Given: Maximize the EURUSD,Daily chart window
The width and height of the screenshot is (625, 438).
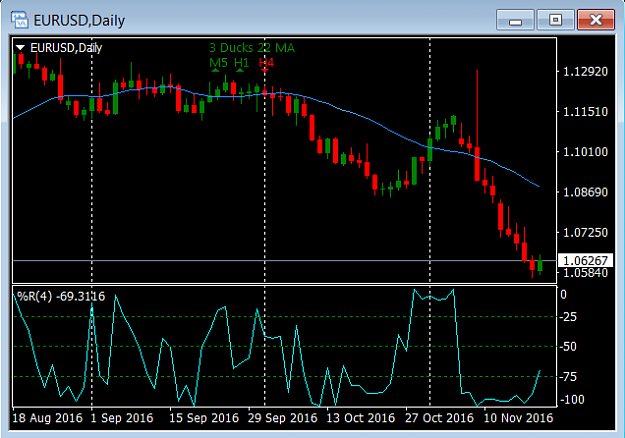Looking at the screenshot, I should click(x=555, y=20).
